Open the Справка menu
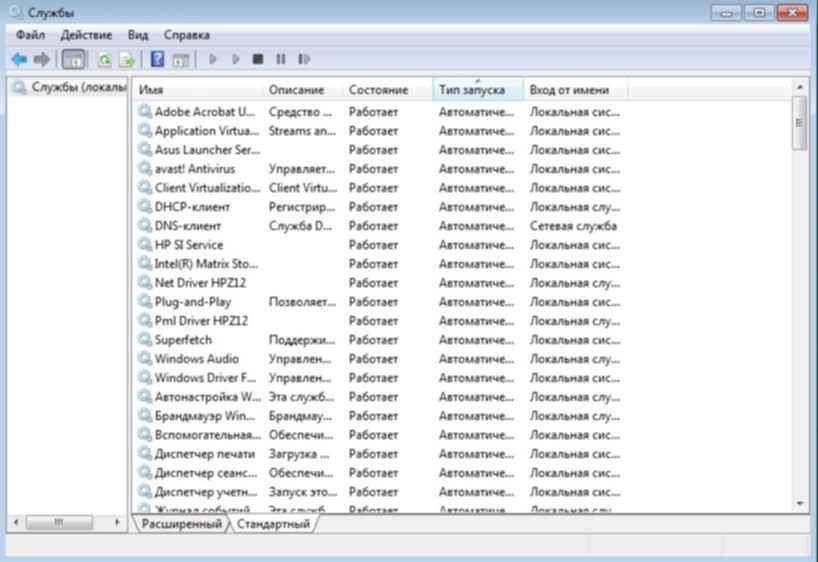The height and width of the screenshot is (562, 818). coord(186,35)
